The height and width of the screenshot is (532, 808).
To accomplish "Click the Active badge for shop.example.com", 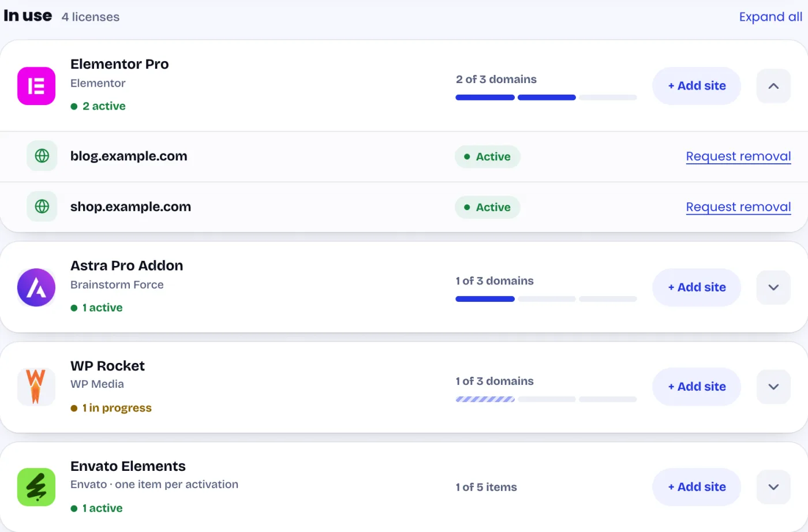I will [488, 207].
